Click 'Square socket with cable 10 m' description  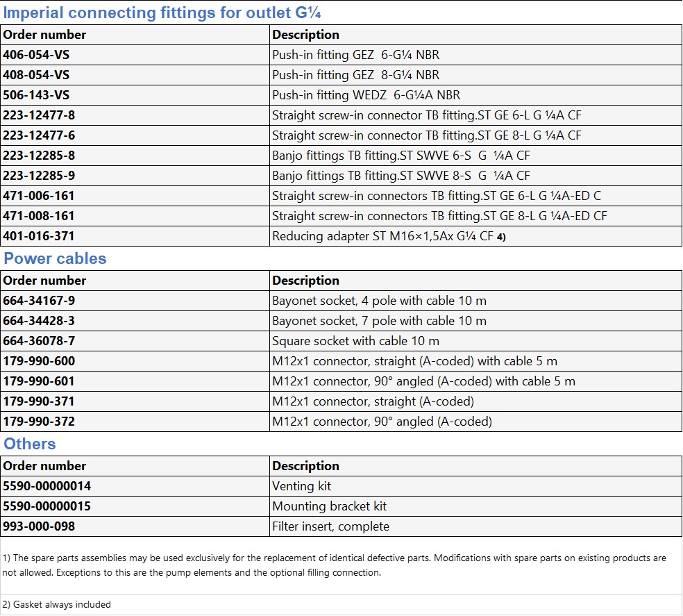pos(355,341)
